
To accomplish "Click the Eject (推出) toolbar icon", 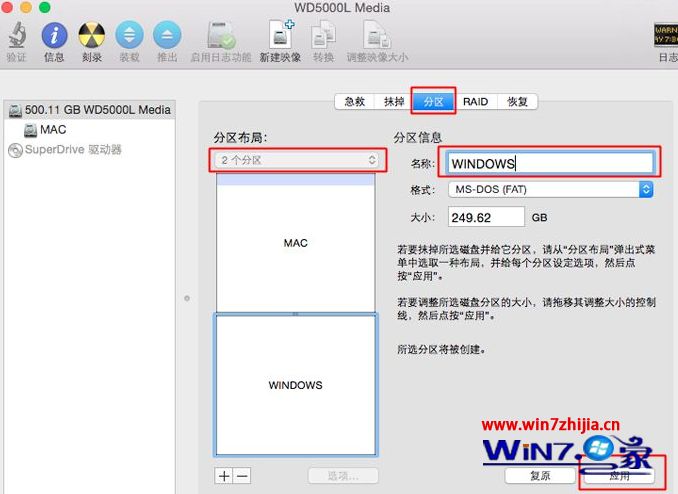I will [x=167, y=35].
